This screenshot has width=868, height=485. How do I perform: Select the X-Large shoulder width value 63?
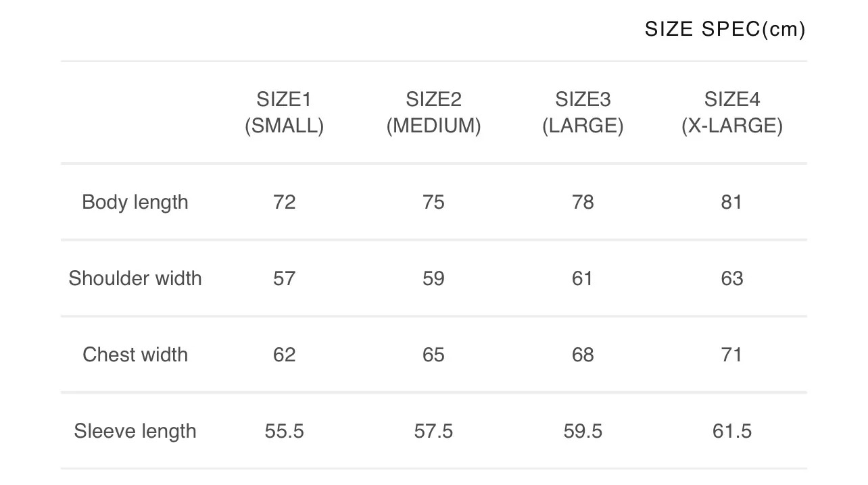[x=732, y=278]
